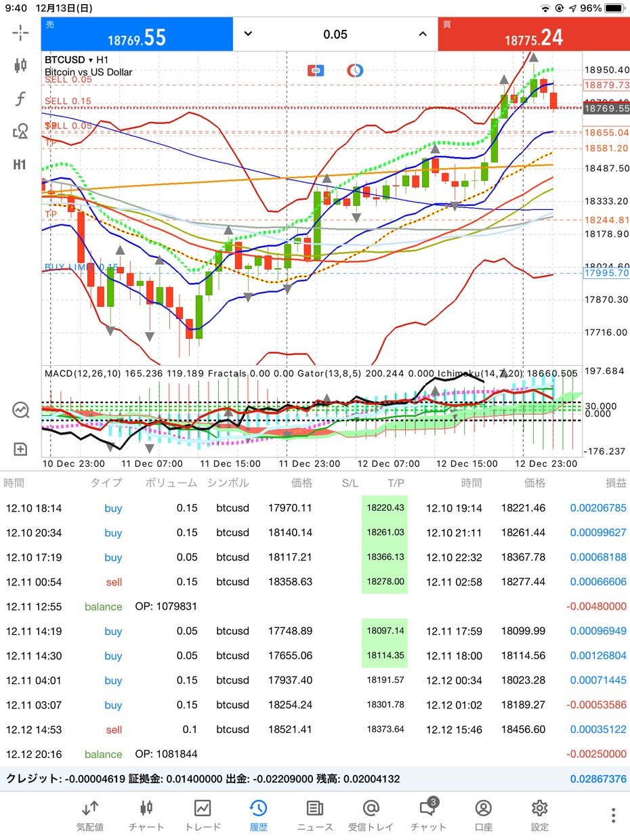
Task: Tap the new order plus icon
Action: 20,448
